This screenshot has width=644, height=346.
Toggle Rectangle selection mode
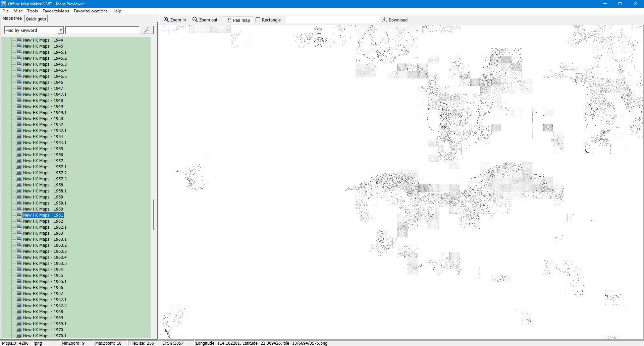[x=268, y=20]
